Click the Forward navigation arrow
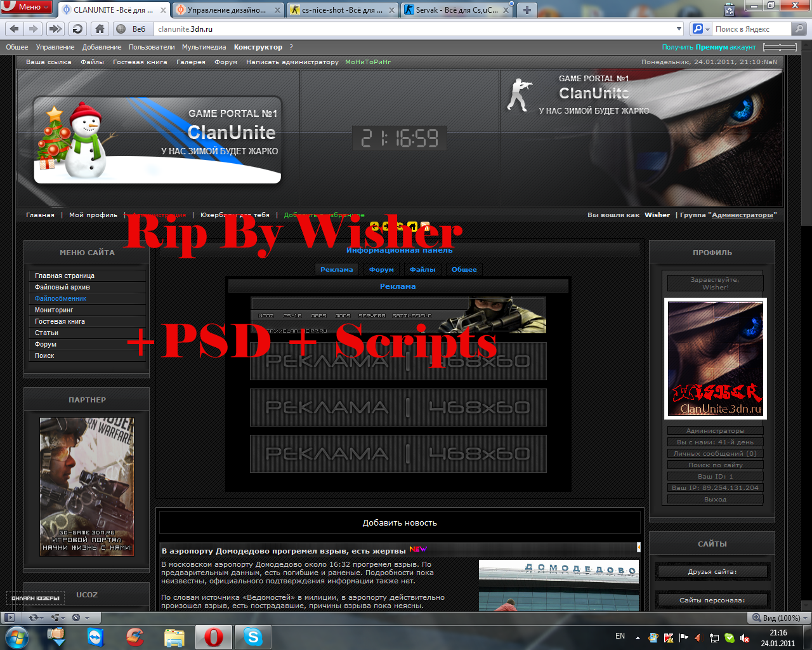 point(34,29)
